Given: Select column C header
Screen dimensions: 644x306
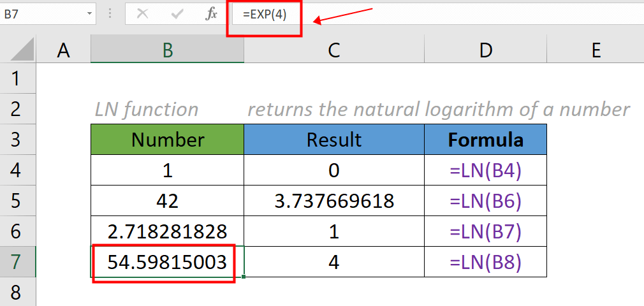Looking at the screenshot, I should coord(334,50).
